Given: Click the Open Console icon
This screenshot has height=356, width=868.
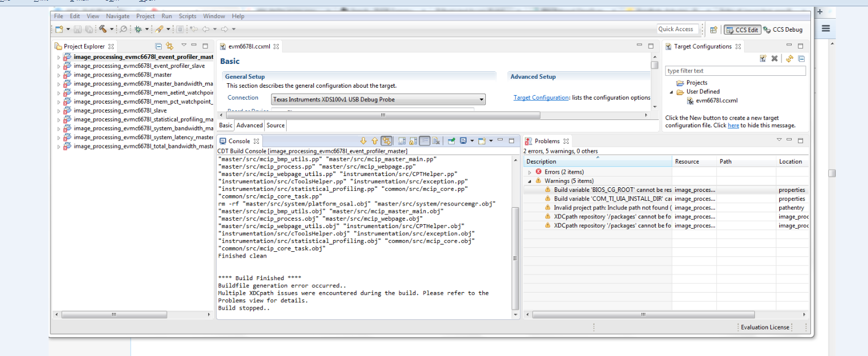Looking at the screenshot, I should pos(482,141).
